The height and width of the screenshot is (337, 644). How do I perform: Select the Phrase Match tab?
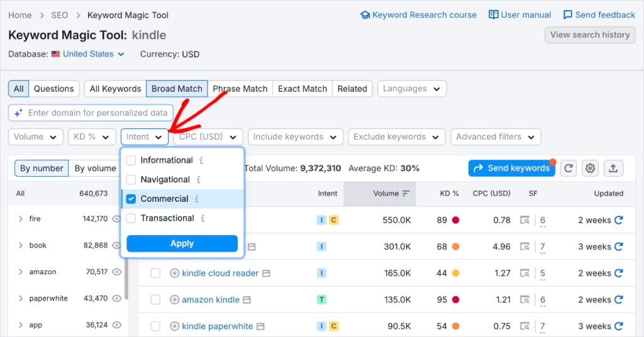[x=240, y=89]
